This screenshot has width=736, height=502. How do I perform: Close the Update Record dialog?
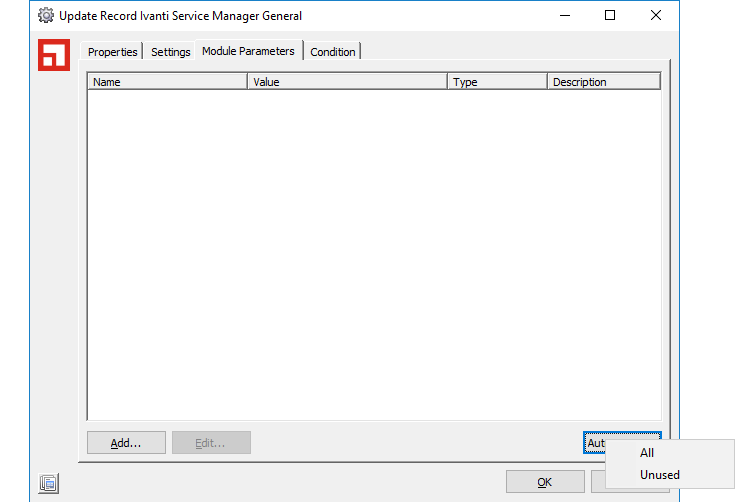tap(656, 15)
